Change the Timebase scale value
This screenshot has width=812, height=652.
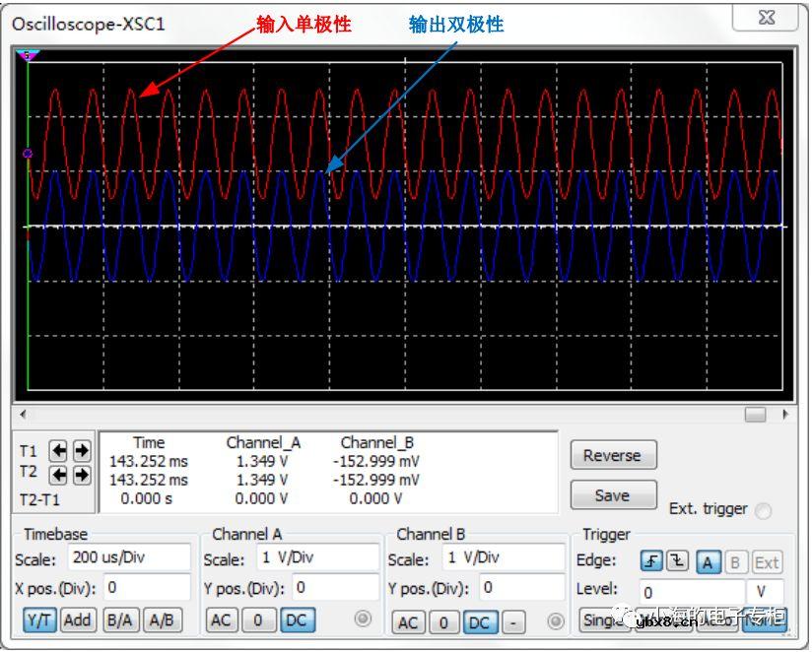click(128, 558)
